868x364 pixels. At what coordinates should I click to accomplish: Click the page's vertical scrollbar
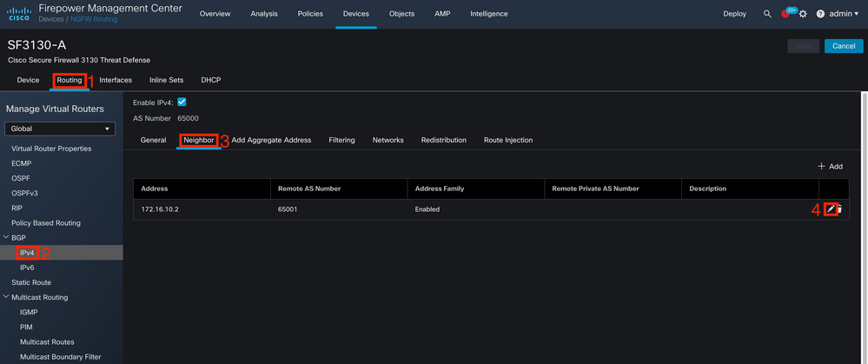(x=865, y=228)
